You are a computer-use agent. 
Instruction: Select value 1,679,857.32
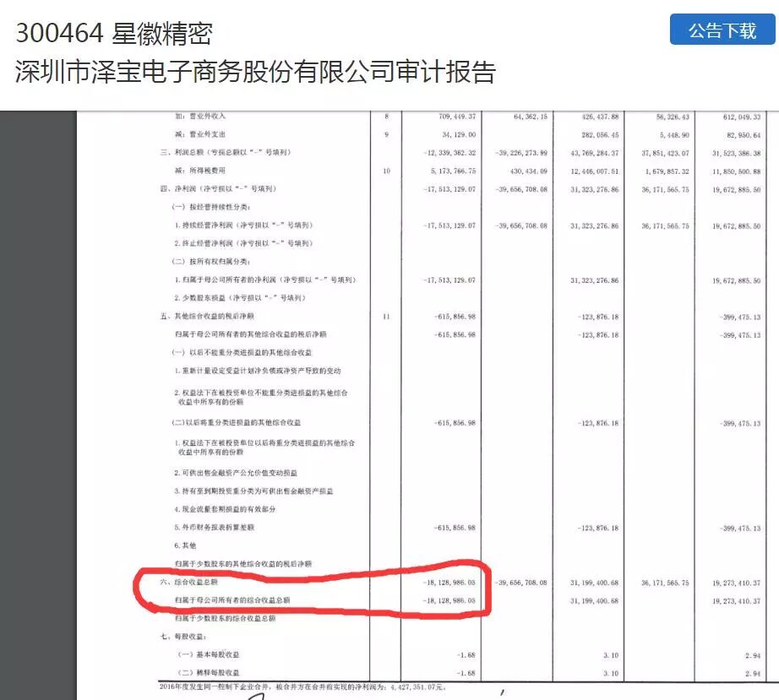pyautogui.click(x=667, y=171)
